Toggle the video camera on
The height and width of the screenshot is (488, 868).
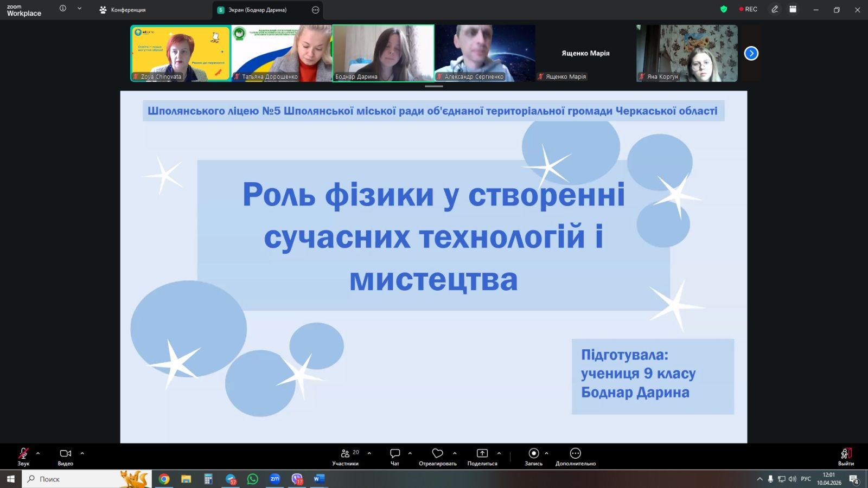pos(65,454)
